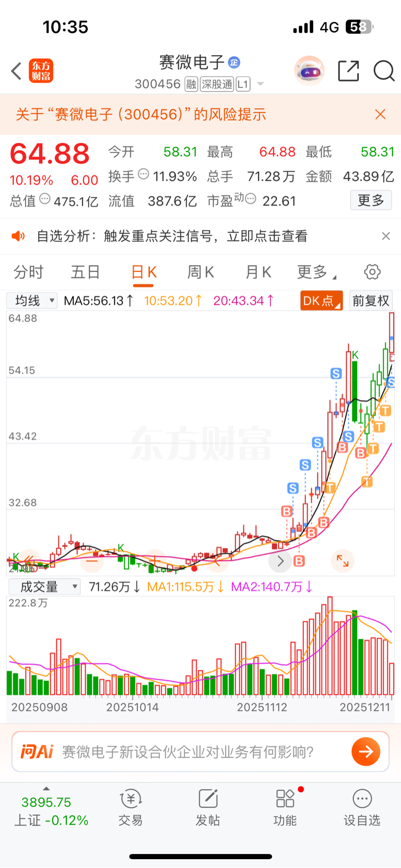Move chart forward with right arrow
The width and height of the screenshot is (401, 868).
coord(280,561)
